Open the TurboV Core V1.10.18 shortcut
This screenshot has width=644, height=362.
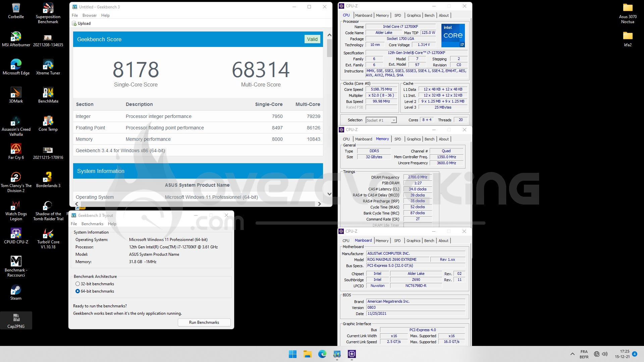[x=48, y=239]
